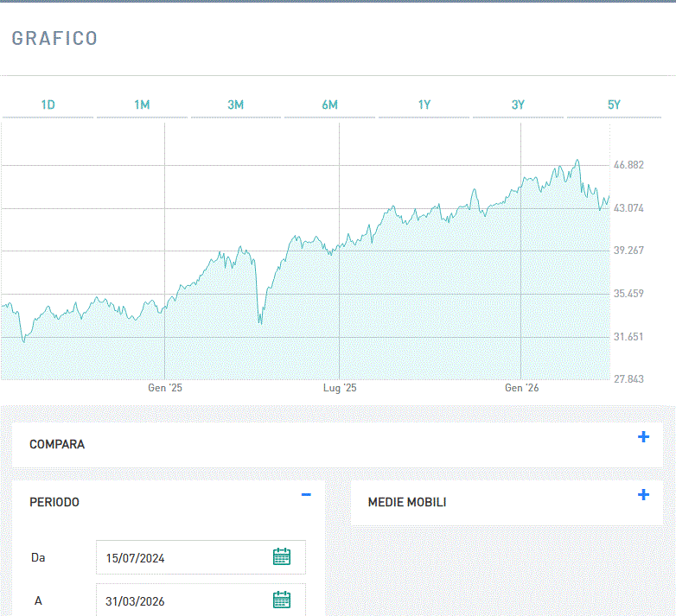This screenshot has width=676, height=616.
Task: Show the 3M chart period
Action: click(x=235, y=105)
